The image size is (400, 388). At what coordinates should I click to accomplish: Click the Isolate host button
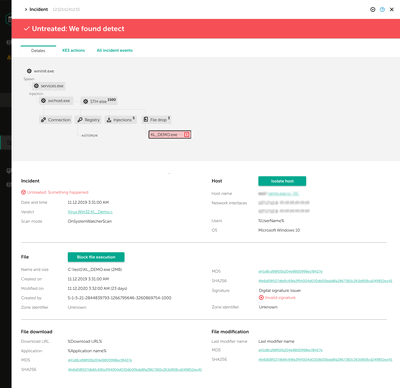pyautogui.click(x=282, y=181)
